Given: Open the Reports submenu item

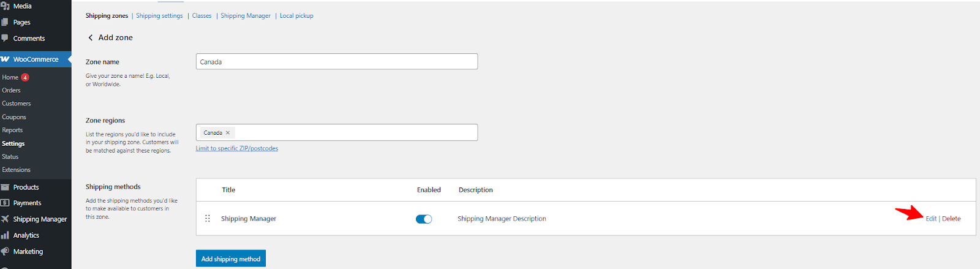Looking at the screenshot, I should click(x=12, y=130).
